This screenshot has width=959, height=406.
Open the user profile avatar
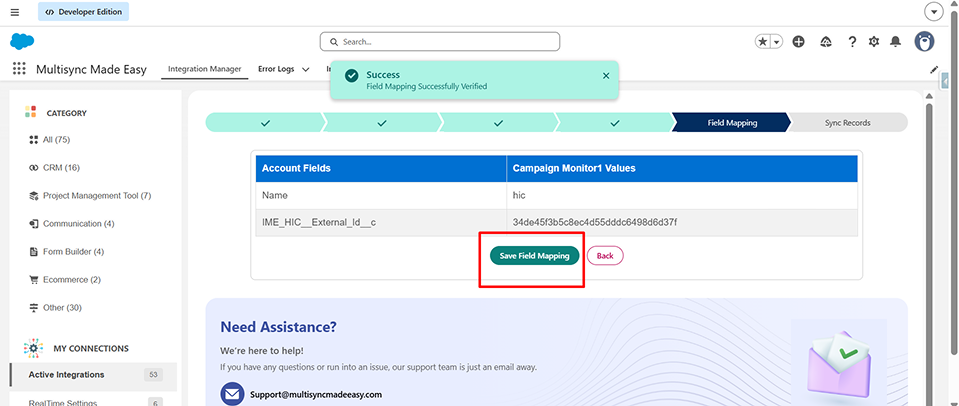pyautogui.click(x=924, y=42)
